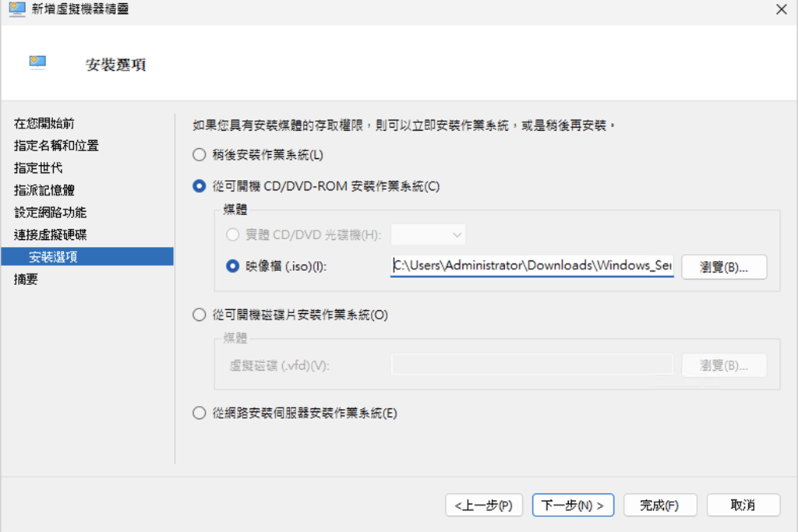This screenshot has height=532, width=798.
Task: Open 指派記憶體 step in sidebar
Action: point(44,190)
